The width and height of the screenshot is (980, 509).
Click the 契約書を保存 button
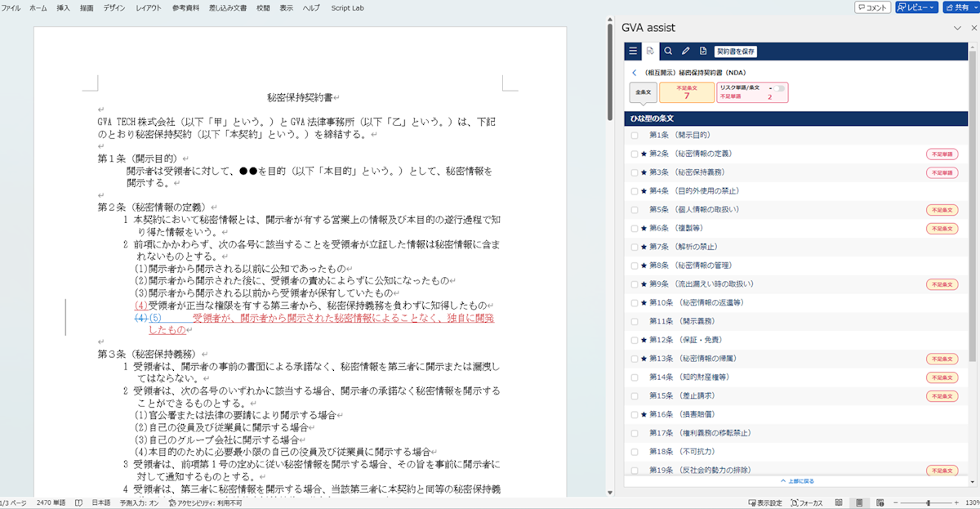click(736, 51)
